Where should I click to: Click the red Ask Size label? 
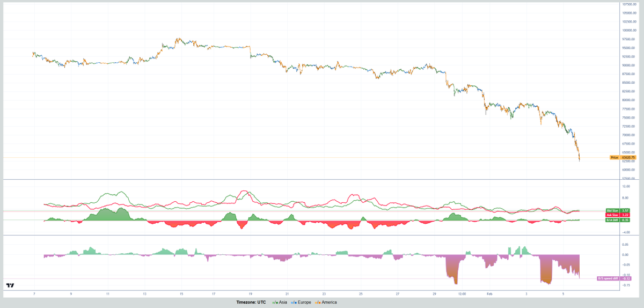[x=612, y=215]
